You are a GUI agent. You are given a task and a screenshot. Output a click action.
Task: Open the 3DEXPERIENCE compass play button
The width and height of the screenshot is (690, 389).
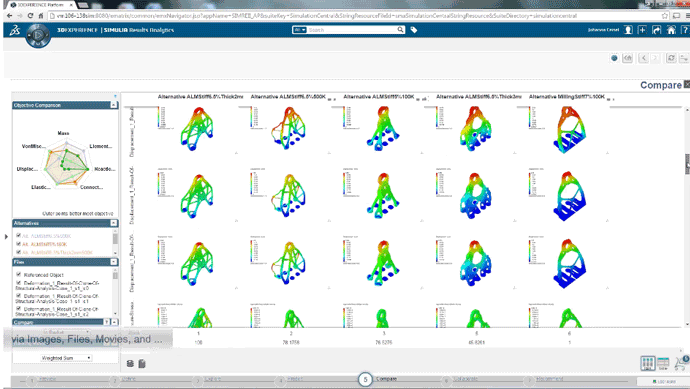pyautogui.click(x=38, y=34)
